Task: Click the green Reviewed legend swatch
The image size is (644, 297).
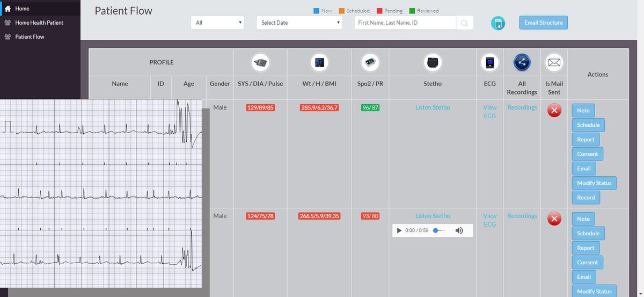Action: coord(412,11)
